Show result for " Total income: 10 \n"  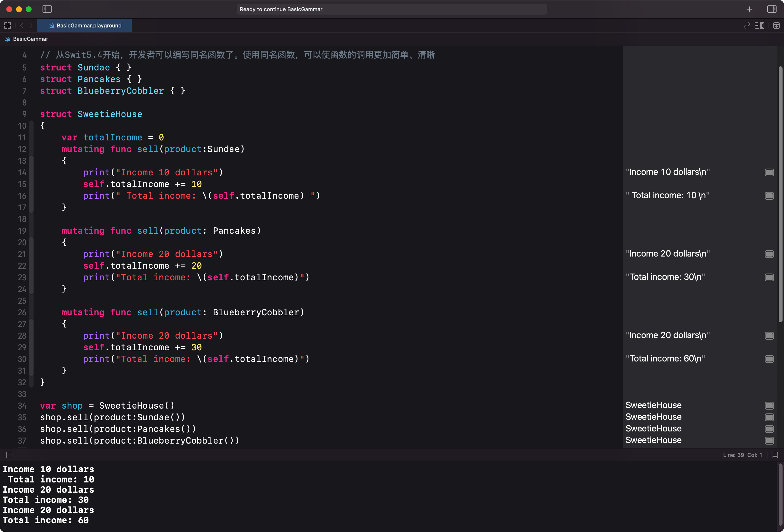pos(769,196)
